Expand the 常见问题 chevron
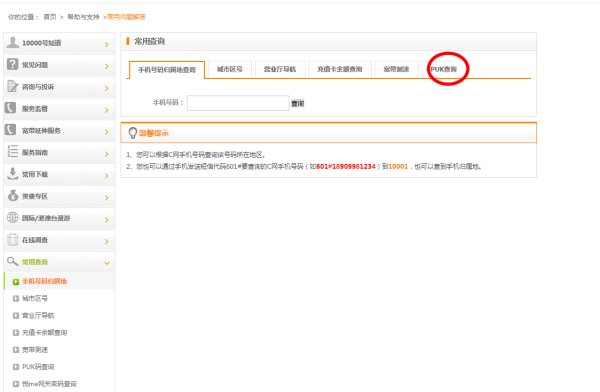Screen dimensions: 600x392 (x=107, y=66)
